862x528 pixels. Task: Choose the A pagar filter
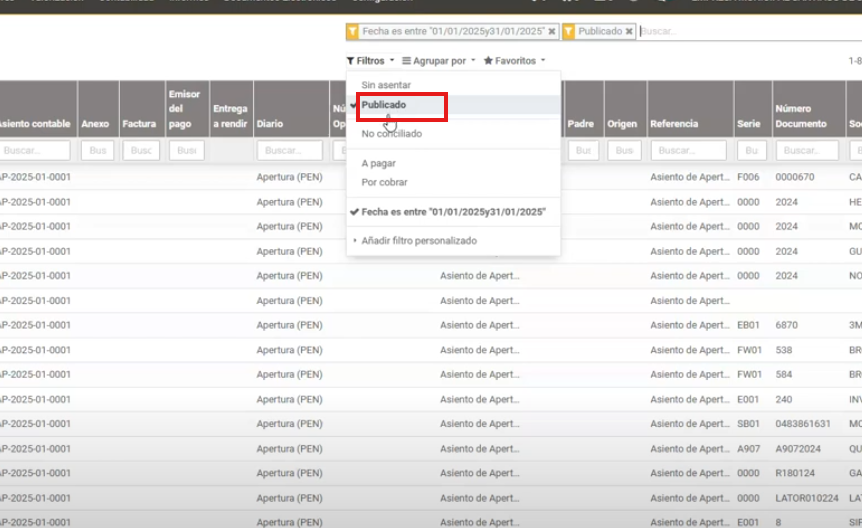[x=378, y=163]
